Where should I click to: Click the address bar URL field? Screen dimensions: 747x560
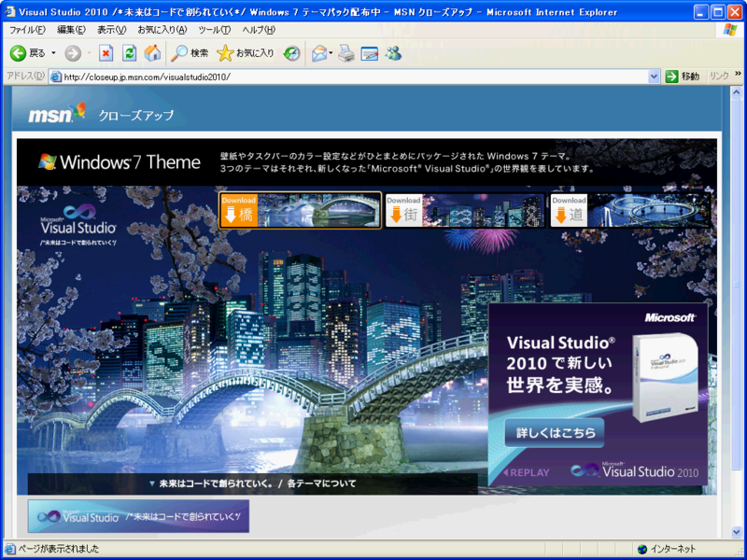355,77
